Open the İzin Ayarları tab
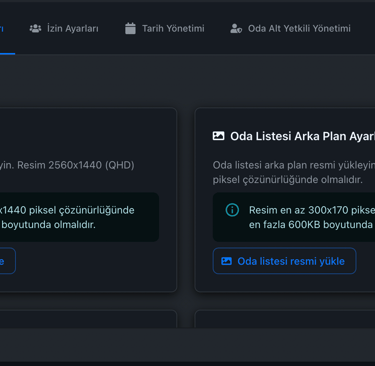The width and height of the screenshot is (375, 366). 64,29
